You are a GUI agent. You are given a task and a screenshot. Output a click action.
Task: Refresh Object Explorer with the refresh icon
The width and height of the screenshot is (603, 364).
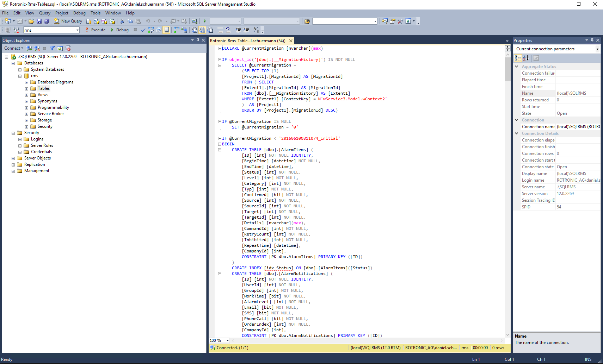point(60,48)
